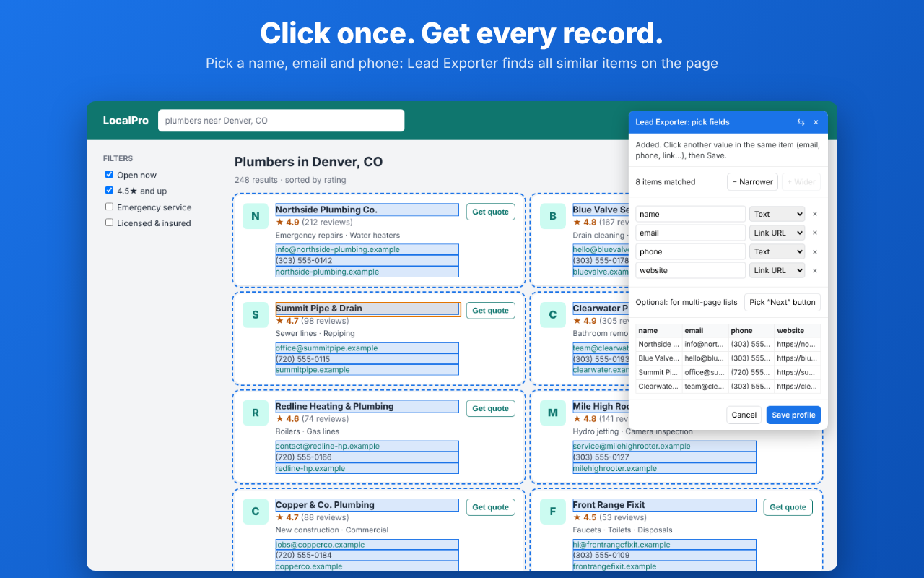Edit the email field label input
The height and width of the screenshot is (578, 924).
point(690,233)
